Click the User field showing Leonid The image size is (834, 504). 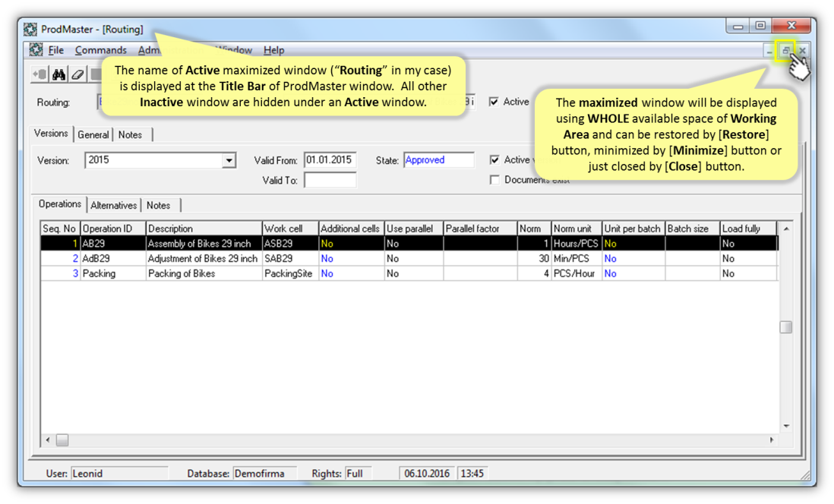click(x=119, y=473)
